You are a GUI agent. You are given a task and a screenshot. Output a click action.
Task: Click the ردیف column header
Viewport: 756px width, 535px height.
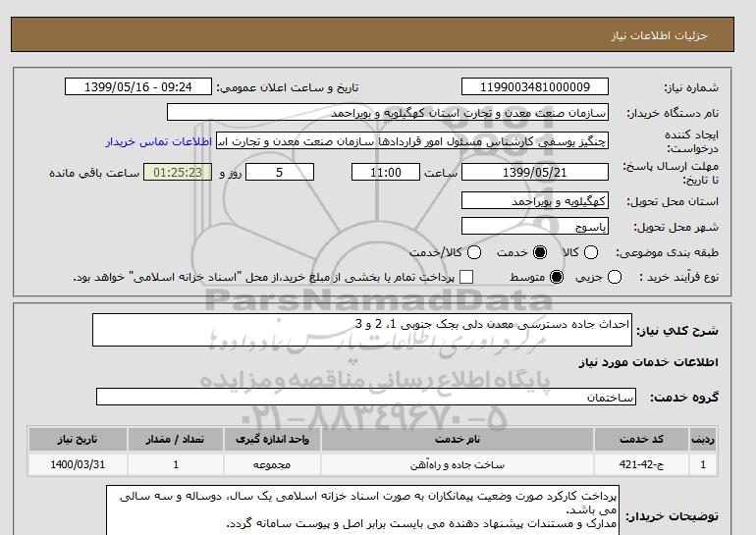[703, 440]
